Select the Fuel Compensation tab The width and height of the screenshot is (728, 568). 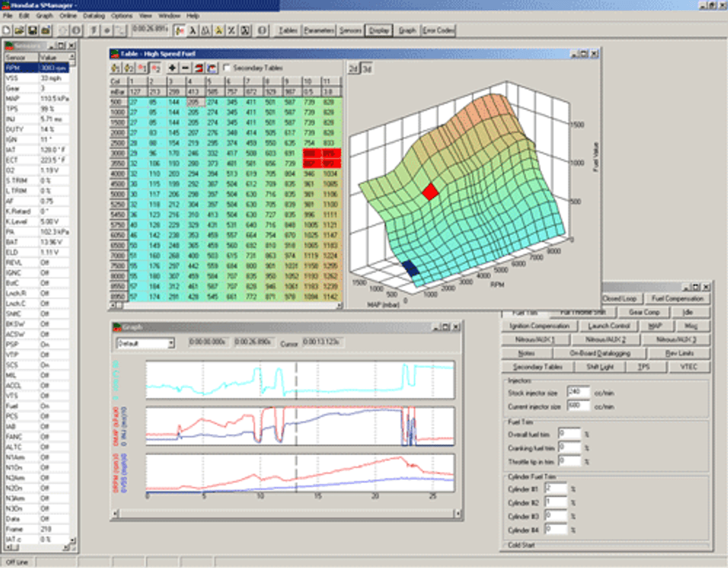click(x=677, y=298)
